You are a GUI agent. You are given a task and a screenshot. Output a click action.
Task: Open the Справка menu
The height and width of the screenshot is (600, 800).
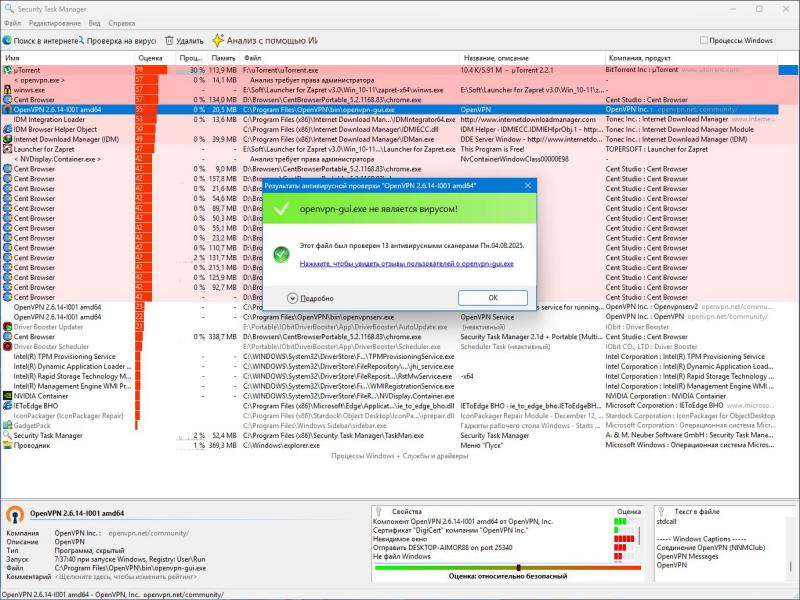pos(122,22)
